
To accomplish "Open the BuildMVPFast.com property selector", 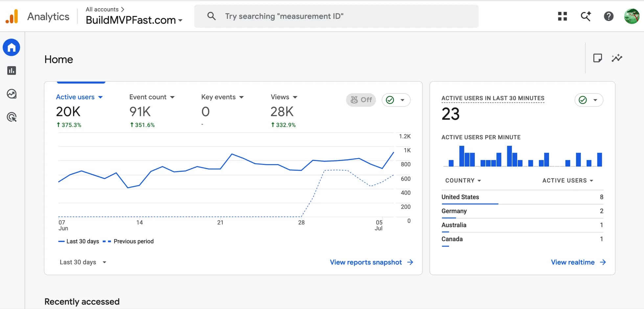I will 134,20.
